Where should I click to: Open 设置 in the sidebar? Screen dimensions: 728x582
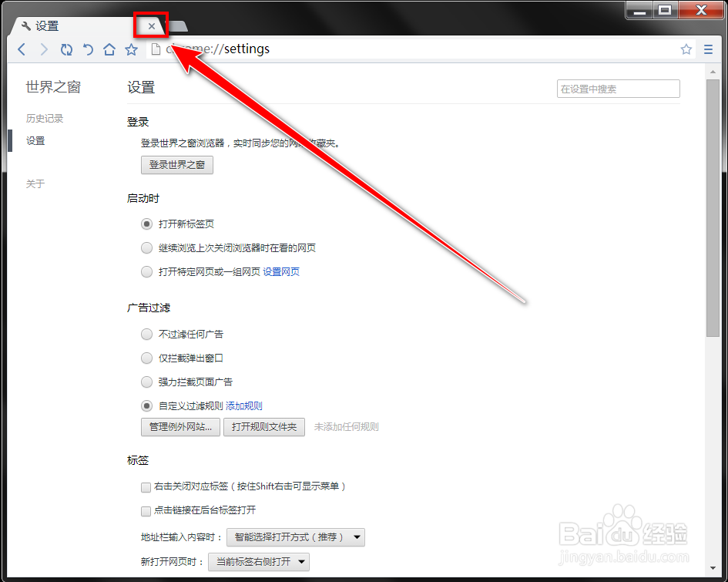click(x=35, y=141)
